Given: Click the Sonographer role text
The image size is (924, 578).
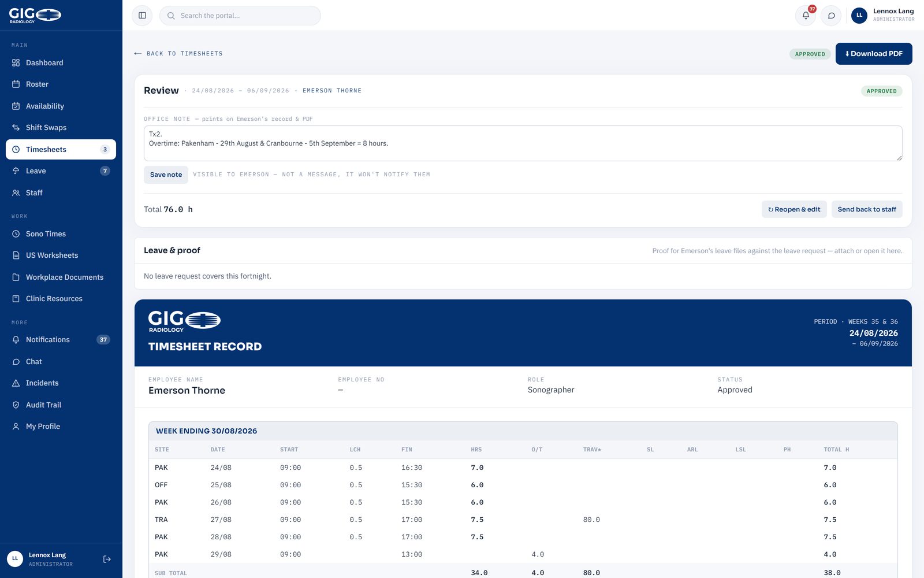Looking at the screenshot, I should [x=551, y=390].
